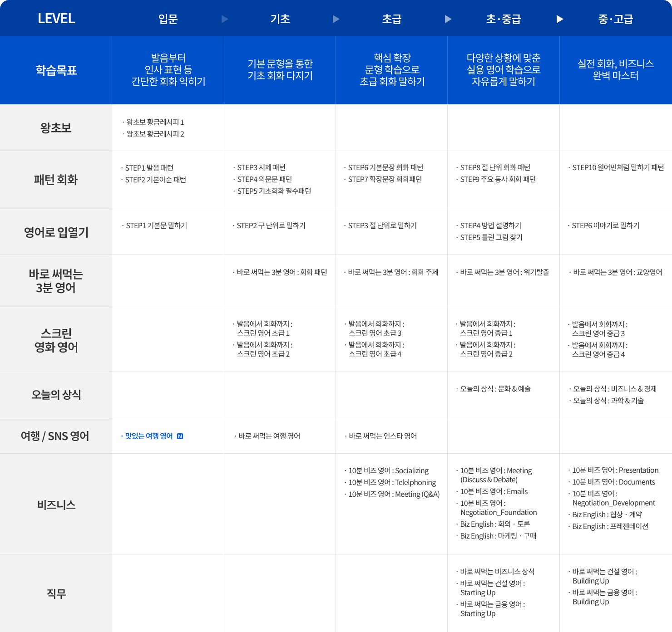
Task: Select the 초급 level header
Action: [x=392, y=19]
